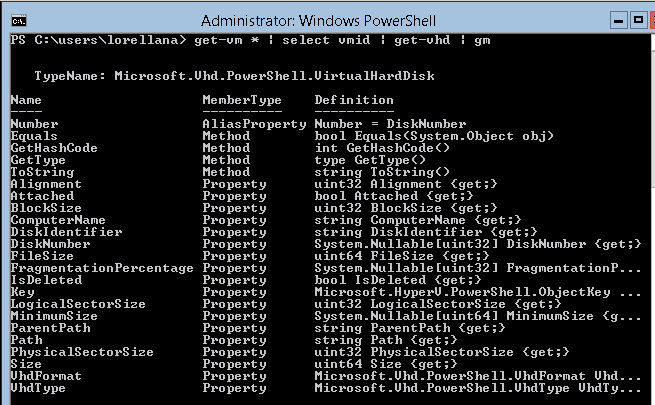Minimize the Windows PowerShell window
The width and height of the screenshot is (655, 405).
[x=619, y=20]
